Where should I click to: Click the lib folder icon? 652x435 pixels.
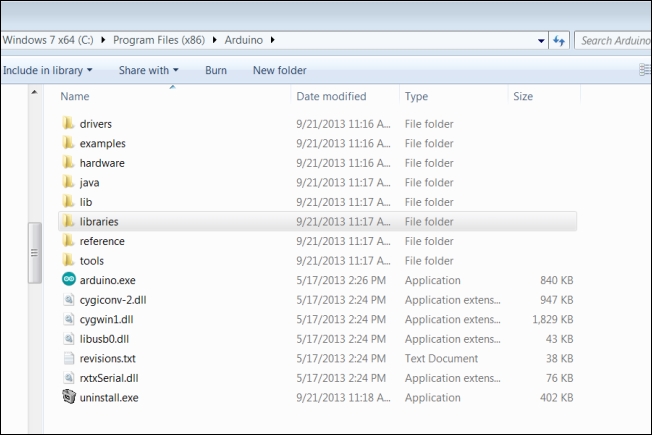point(68,202)
